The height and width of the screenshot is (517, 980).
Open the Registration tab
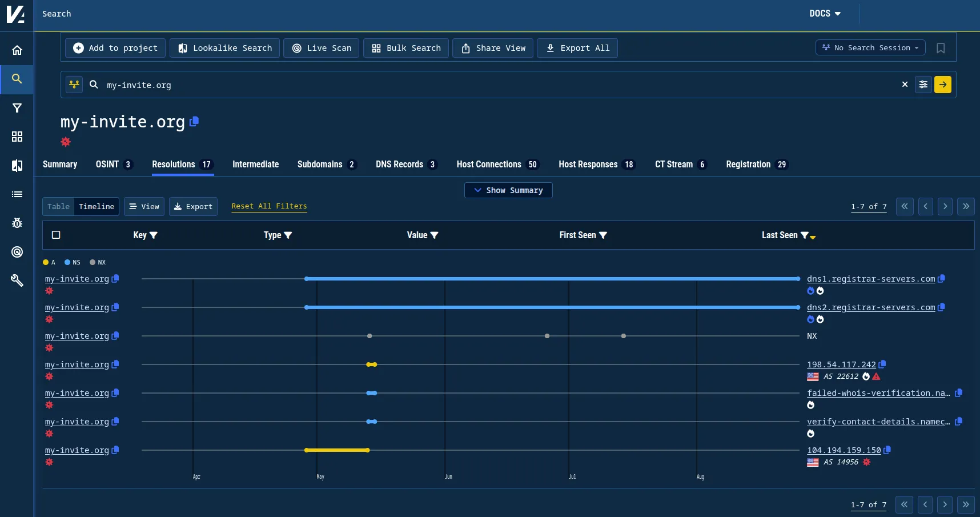click(x=756, y=165)
